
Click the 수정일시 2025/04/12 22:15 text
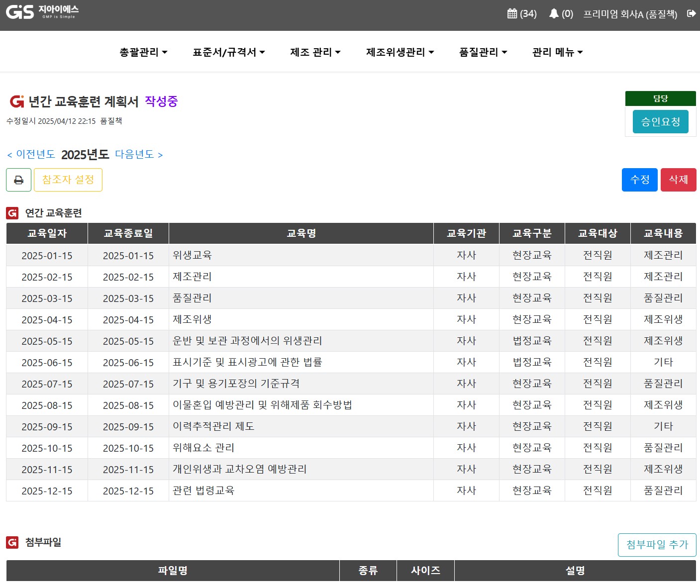pos(51,121)
